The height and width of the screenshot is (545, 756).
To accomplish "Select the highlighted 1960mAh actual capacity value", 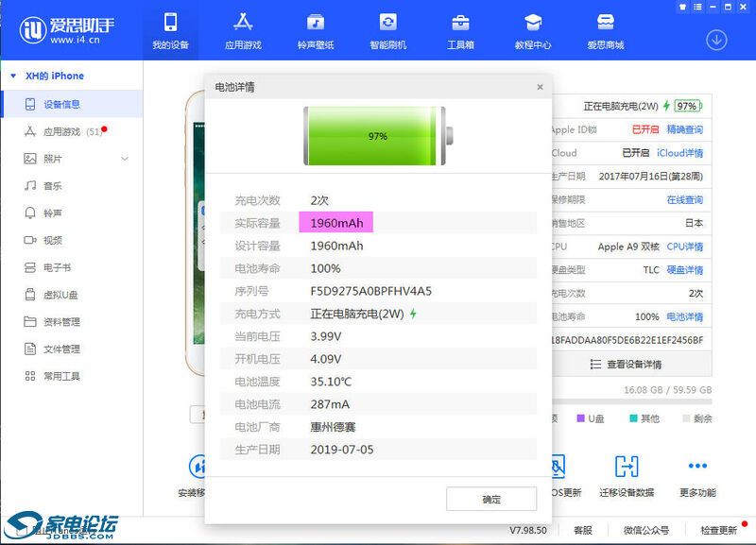I will pos(336,223).
